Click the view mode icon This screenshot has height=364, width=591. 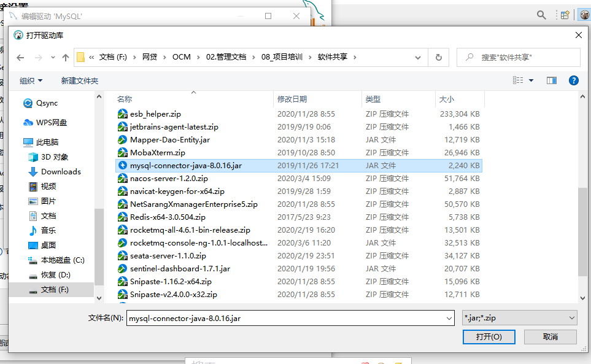click(x=518, y=80)
